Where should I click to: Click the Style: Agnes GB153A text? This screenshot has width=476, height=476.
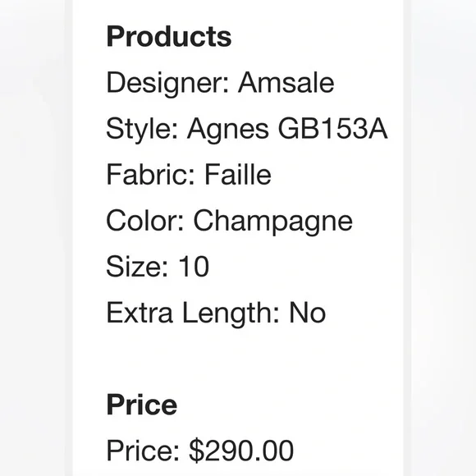click(247, 129)
